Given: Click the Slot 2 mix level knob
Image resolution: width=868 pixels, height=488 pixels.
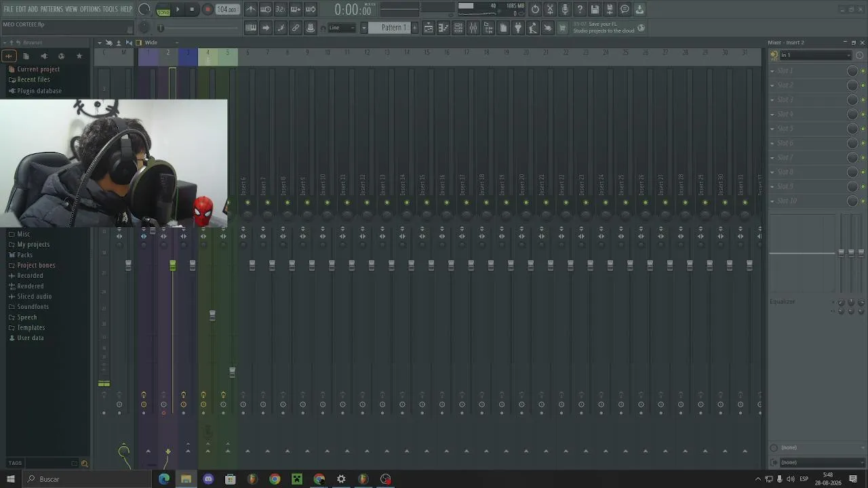Looking at the screenshot, I should click(x=852, y=85).
